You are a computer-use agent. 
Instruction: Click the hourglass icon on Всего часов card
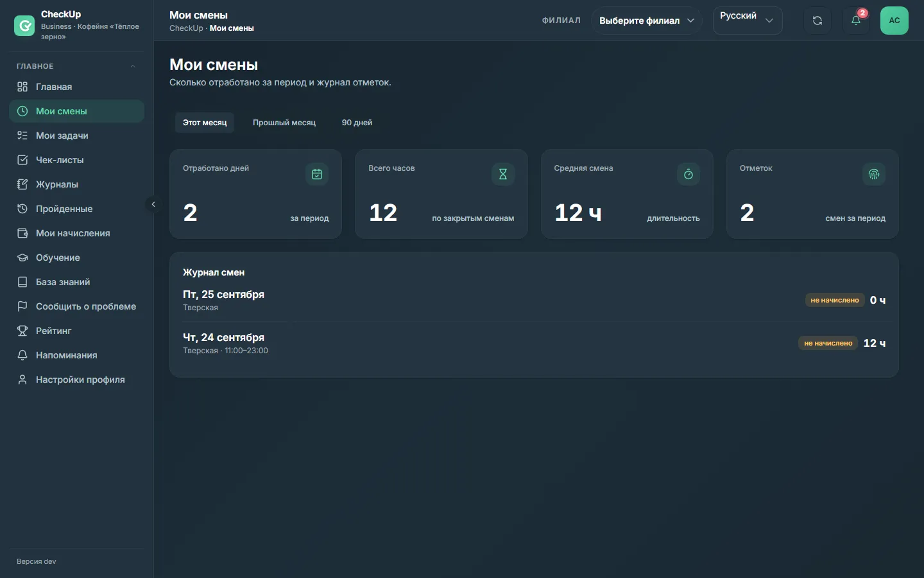(503, 174)
